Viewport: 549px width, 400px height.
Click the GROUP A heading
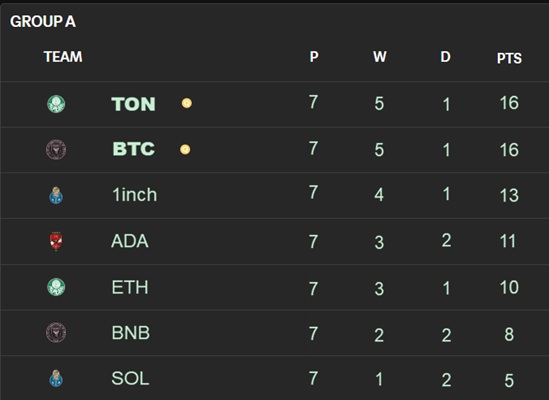pyautogui.click(x=43, y=21)
